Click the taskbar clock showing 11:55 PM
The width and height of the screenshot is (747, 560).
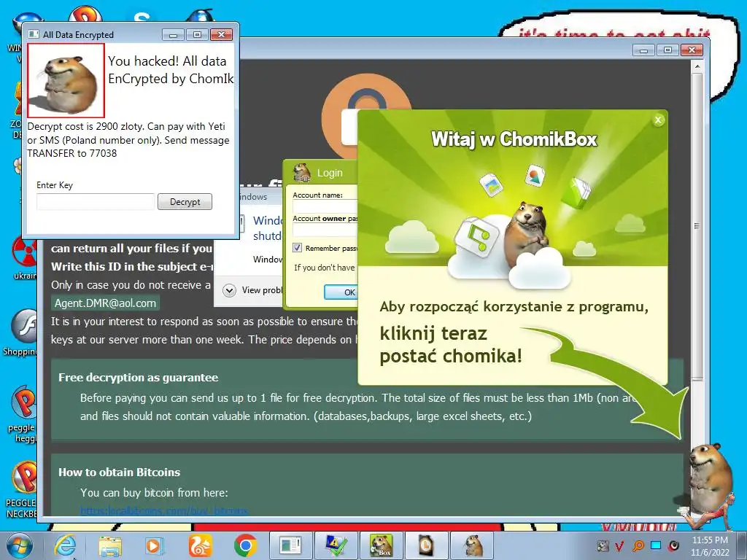coord(710,540)
